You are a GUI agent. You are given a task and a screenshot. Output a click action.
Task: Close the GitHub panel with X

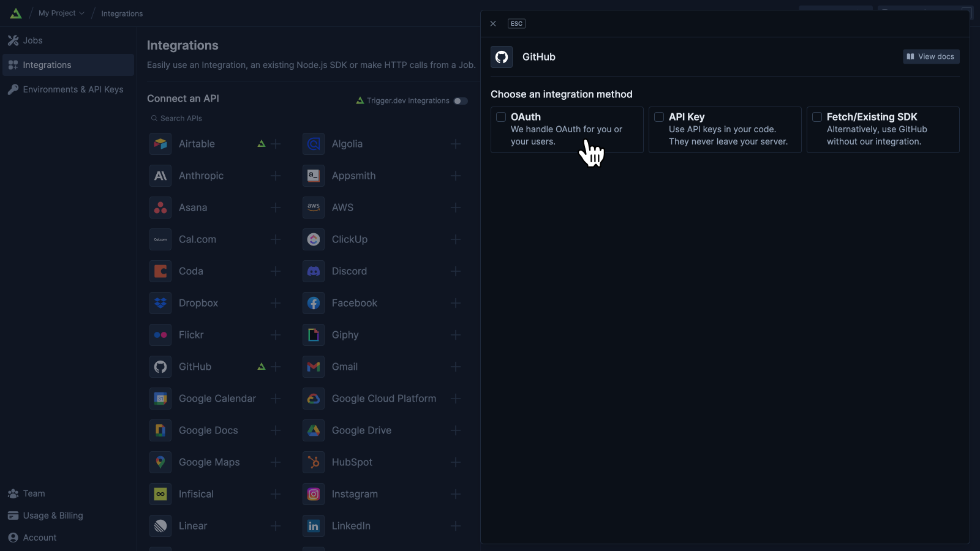(493, 24)
